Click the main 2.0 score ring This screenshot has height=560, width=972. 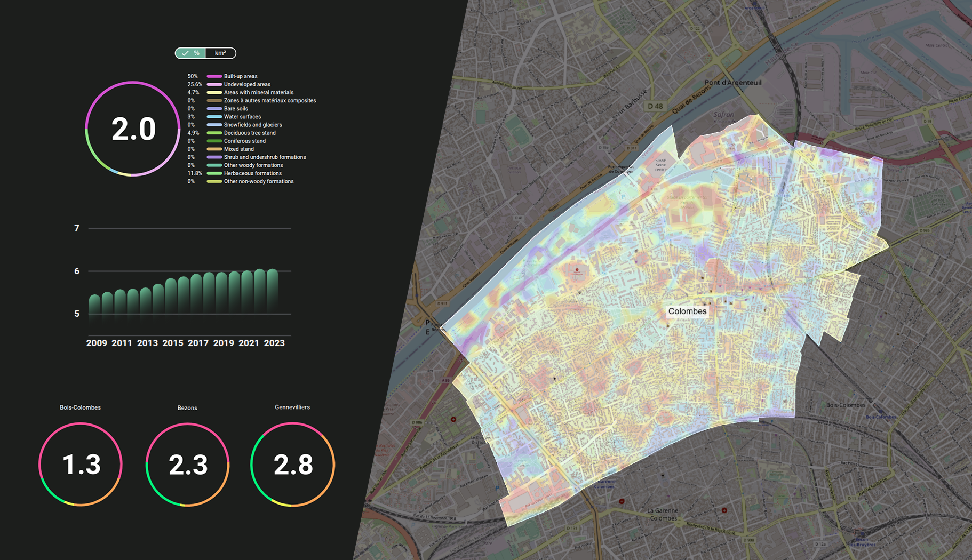133,129
